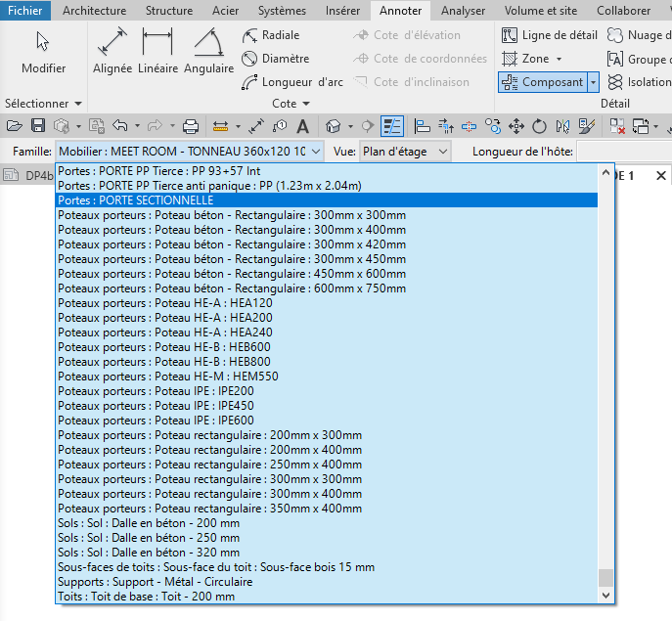Open the Composant split-button arrow
Screen dimensions: 672x621
point(593,82)
